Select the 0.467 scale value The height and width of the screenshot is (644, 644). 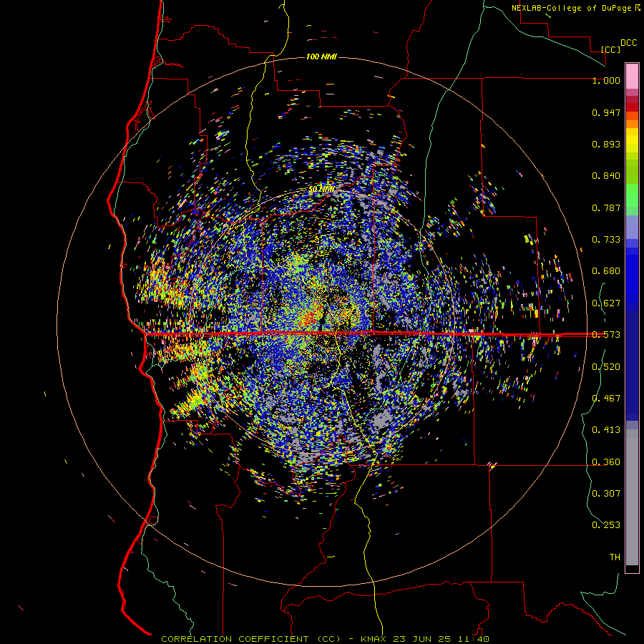coord(606,399)
